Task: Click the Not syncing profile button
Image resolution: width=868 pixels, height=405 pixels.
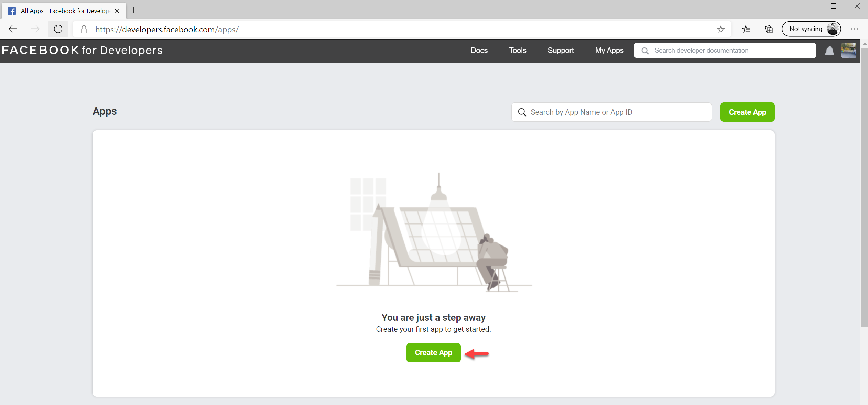Action: [811, 29]
